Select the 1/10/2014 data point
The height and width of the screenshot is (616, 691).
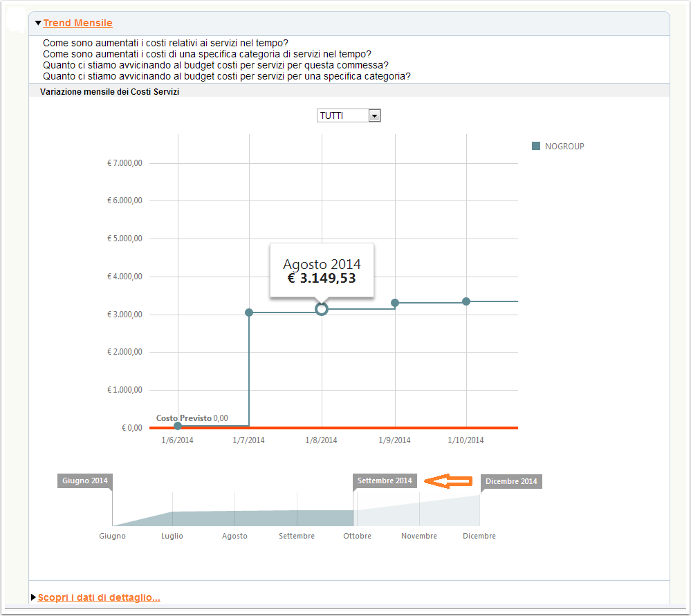click(x=466, y=301)
